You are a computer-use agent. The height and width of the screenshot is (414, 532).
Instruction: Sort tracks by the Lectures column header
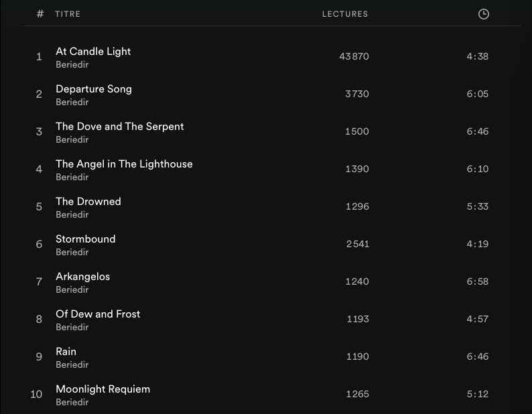(x=345, y=14)
